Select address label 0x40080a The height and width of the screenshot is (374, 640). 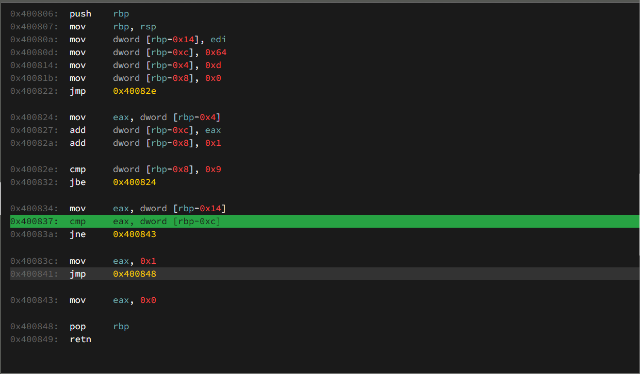click(34, 40)
